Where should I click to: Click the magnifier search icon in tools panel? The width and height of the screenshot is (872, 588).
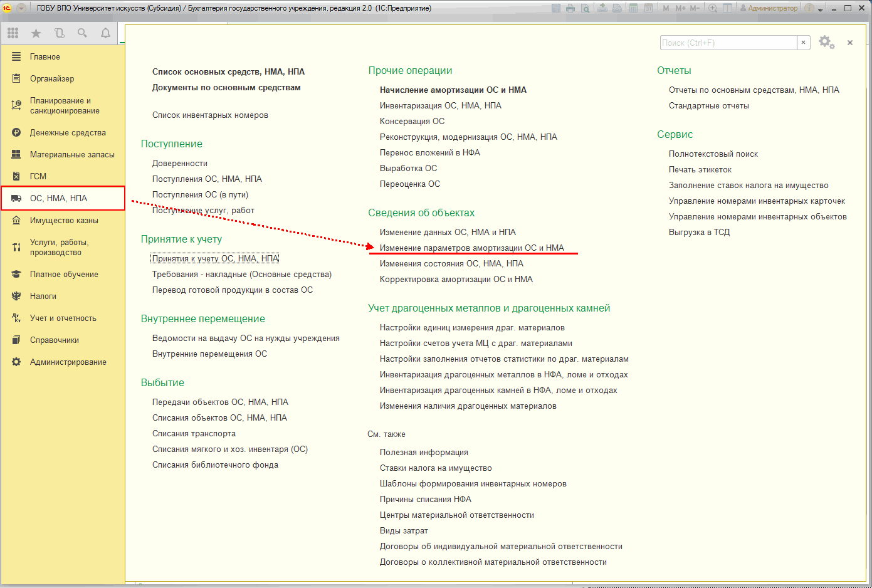[82, 33]
